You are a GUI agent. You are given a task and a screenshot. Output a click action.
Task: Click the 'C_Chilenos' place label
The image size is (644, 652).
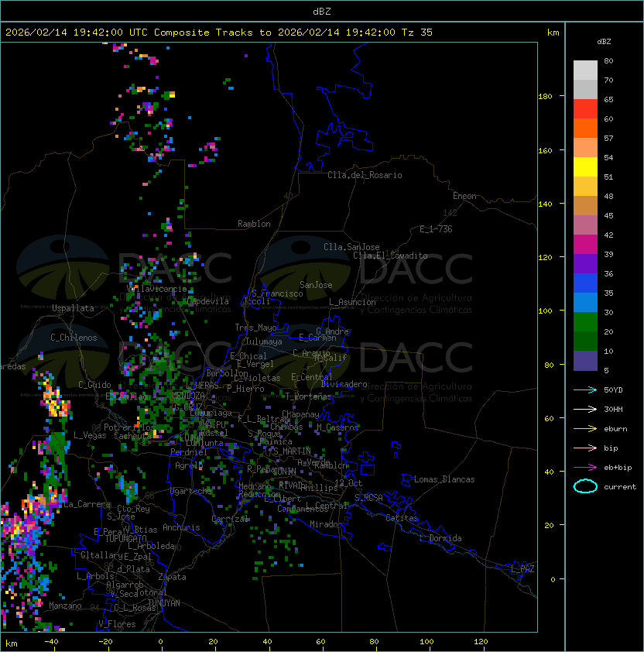[x=74, y=338]
